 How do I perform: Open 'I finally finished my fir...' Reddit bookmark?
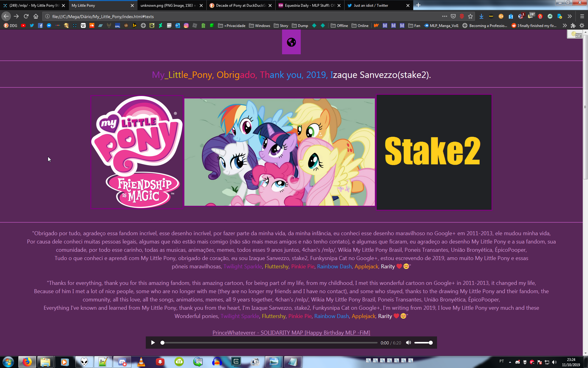[534, 25]
